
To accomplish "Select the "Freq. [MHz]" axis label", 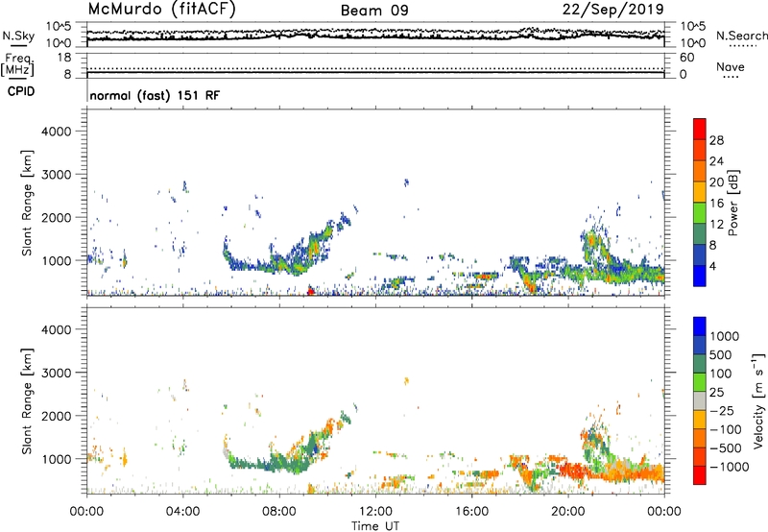I will 17,64.
